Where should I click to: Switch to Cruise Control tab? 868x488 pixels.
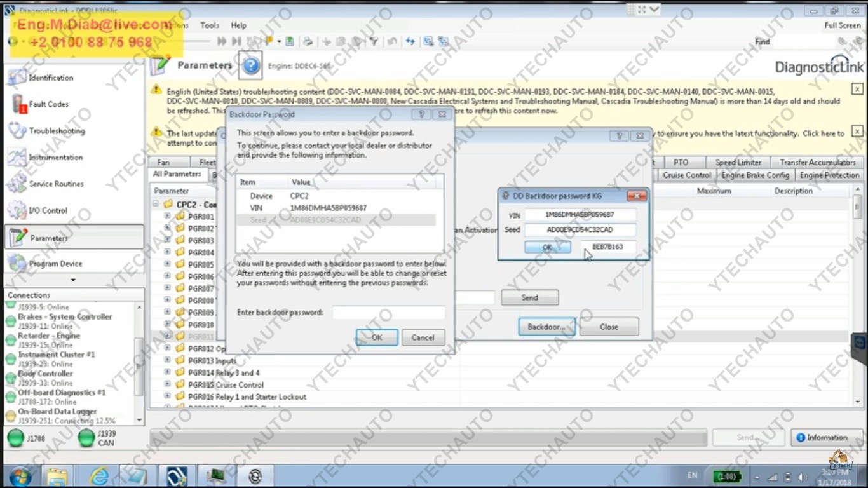[687, 175]
